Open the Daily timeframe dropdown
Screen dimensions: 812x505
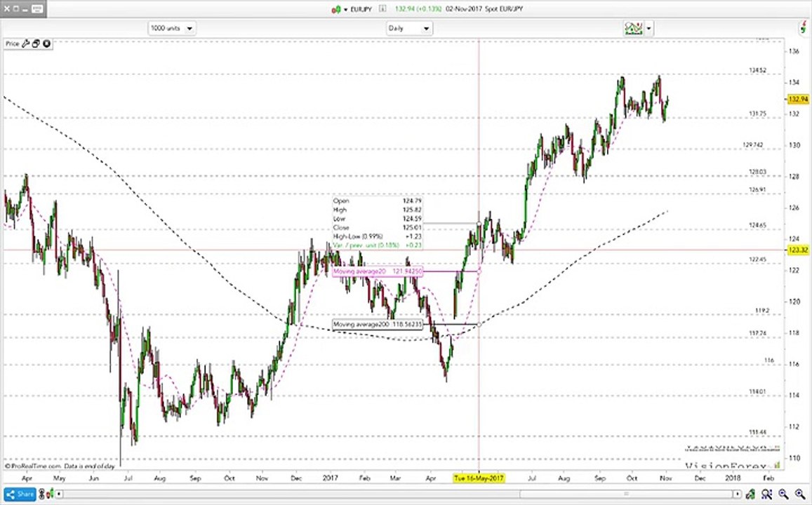pyautogui.click(x=409, y=29)
